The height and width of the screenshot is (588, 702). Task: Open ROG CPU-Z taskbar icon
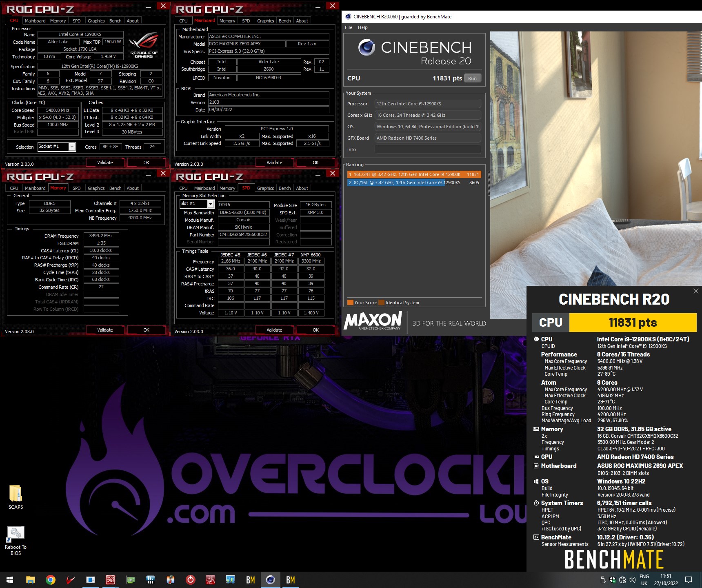click(x=111, y=580)
